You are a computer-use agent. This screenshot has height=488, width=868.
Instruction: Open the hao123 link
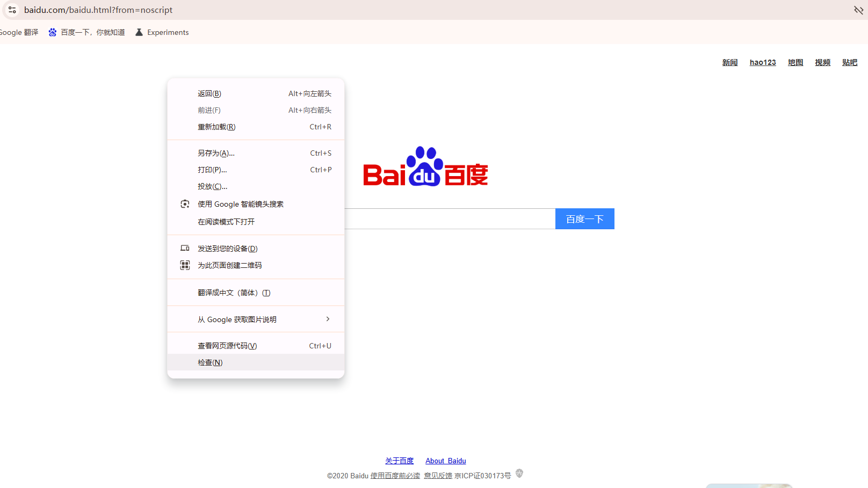pos(763,62)
